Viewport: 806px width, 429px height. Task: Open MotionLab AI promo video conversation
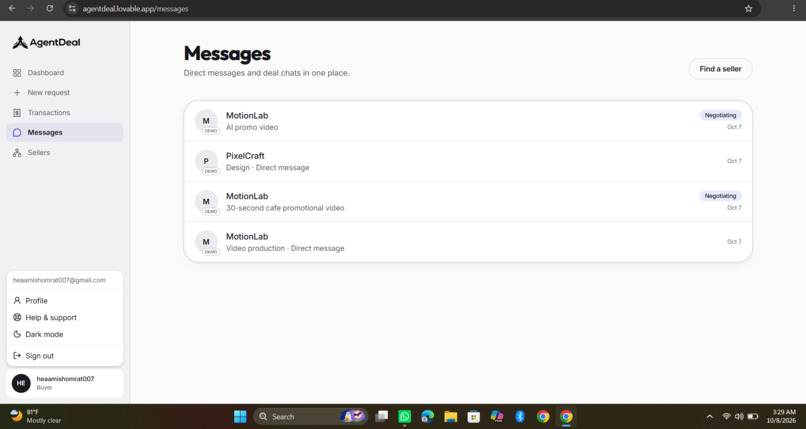point(468,121)
